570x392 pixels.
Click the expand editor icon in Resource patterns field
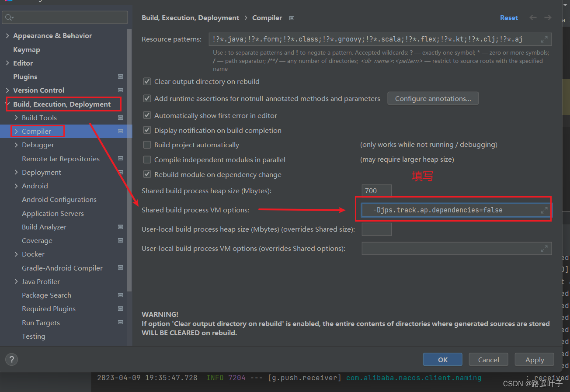(x=544, y=39)
